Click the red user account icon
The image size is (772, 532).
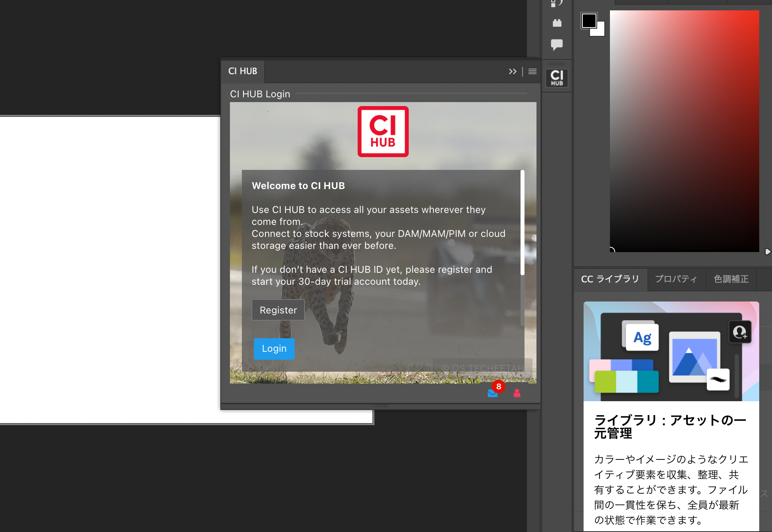click(x=517, y=393)
